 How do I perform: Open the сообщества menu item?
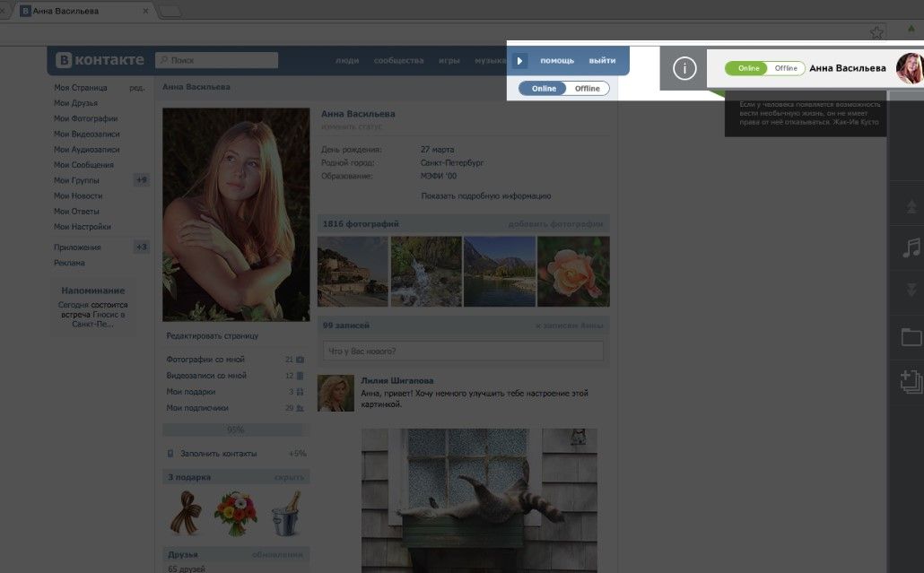coord(398,61)
